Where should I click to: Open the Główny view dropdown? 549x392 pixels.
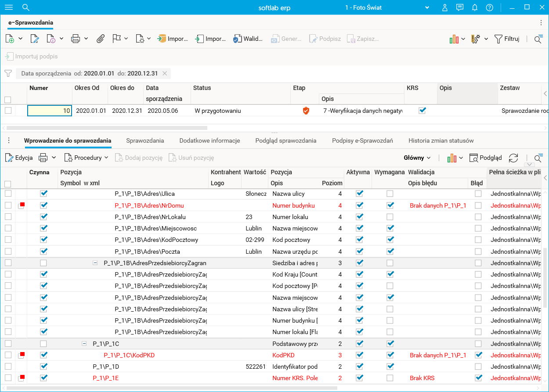tap(417, 158)
